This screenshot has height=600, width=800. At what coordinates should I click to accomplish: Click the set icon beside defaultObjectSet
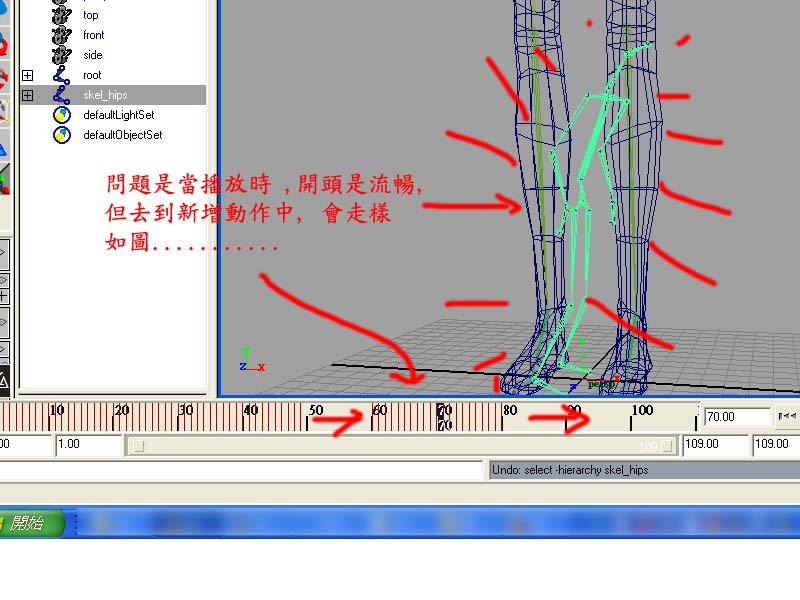(x=62, y=135)
